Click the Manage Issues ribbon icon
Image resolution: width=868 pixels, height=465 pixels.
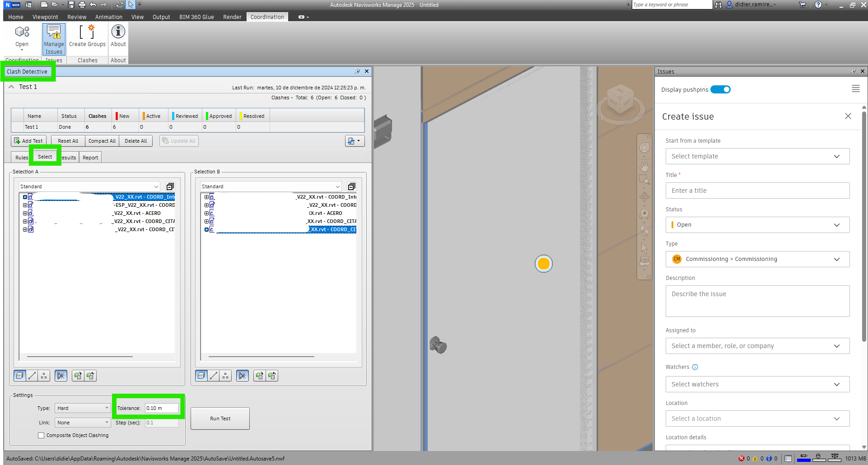(54, 39)
